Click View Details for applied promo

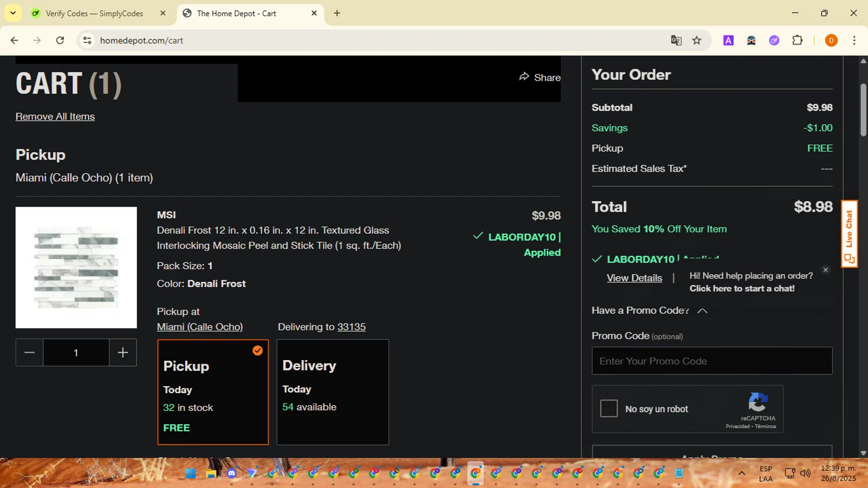pyautogui.click(x=634, y=278)
